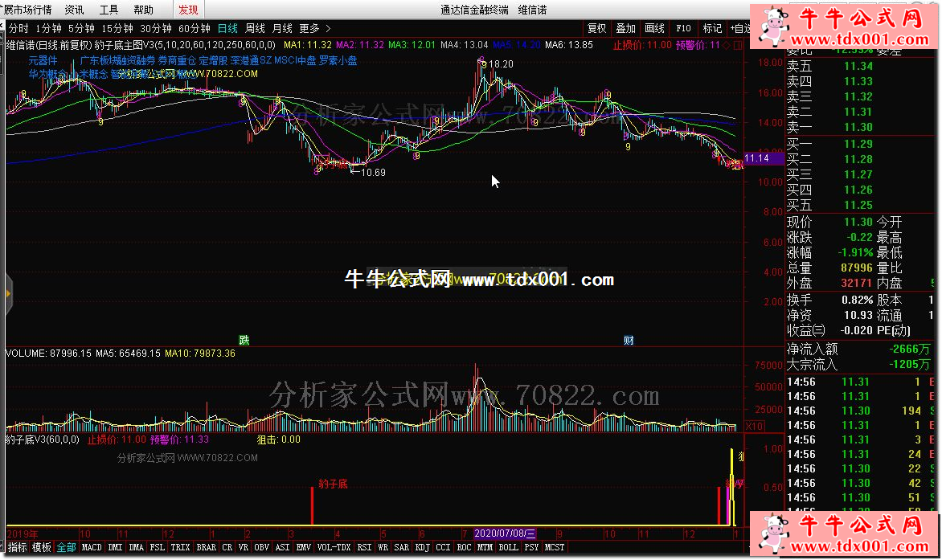Switch to 5分钟 period

pyautogui.click(x=81, y=28)
